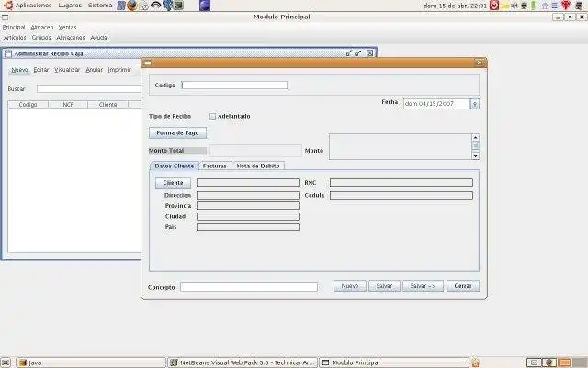588x368 pixels.
Task: Switch to the Datos Cliente tab
Action: (x=175, y=166)
